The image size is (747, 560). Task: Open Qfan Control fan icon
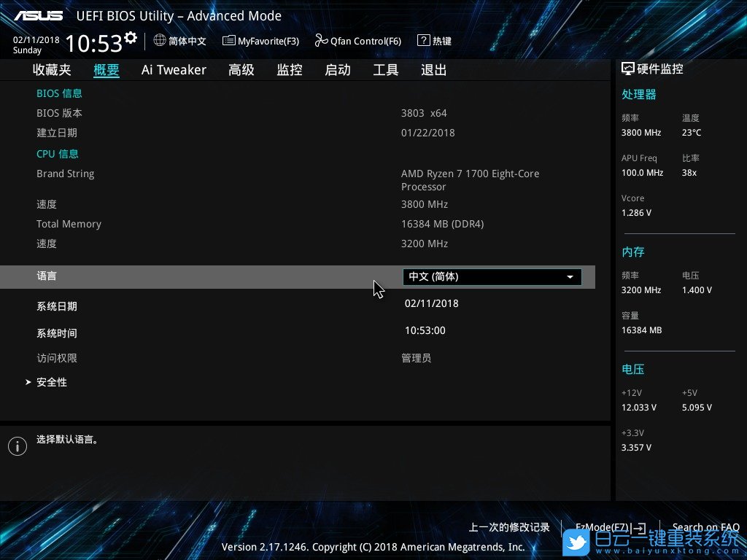321,41
